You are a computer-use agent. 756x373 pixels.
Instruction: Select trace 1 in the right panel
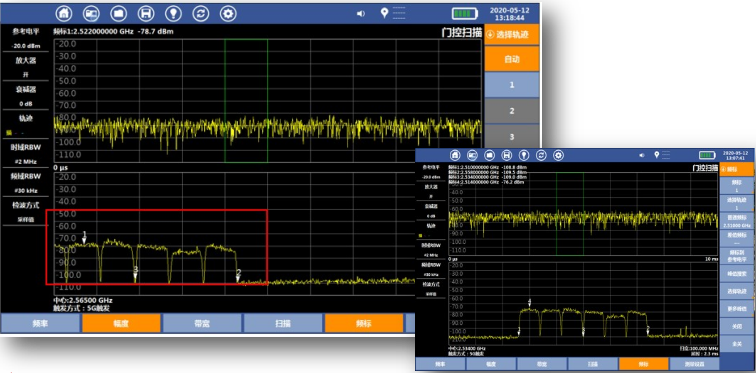512,85
